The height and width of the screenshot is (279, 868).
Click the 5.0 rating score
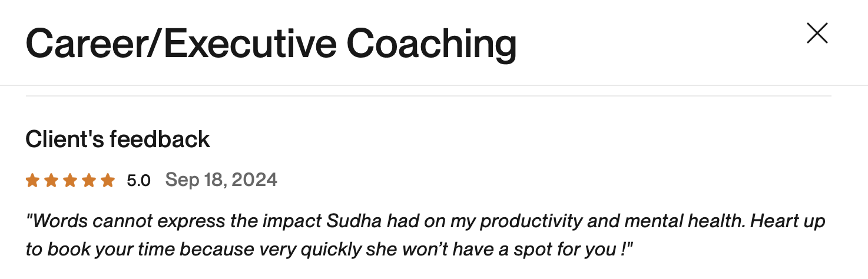138,181
